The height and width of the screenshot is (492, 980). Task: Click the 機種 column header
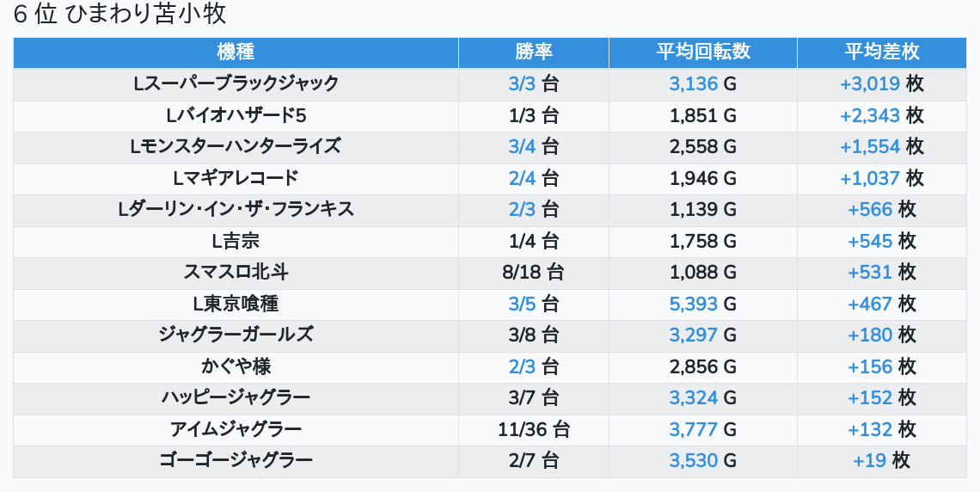click(236, 52)
